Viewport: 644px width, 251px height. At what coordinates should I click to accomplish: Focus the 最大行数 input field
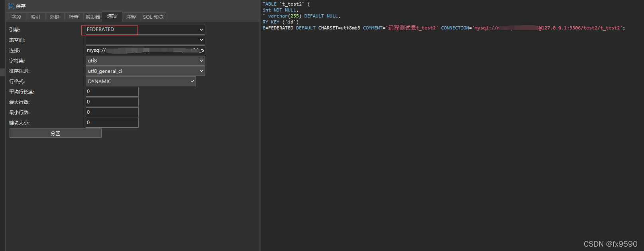point(112,102)
